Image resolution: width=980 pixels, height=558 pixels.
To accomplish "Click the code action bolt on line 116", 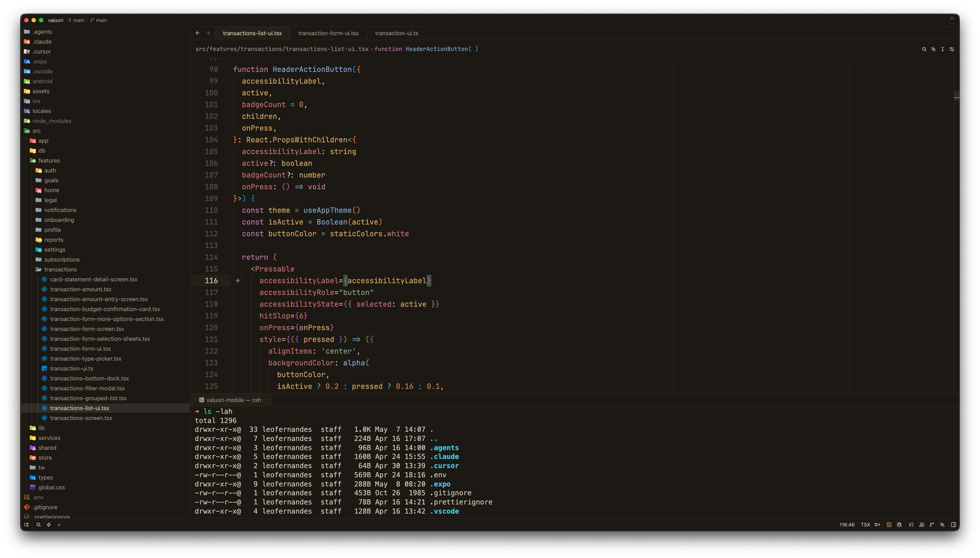I will pyautogui.click(x=238, y=281).
